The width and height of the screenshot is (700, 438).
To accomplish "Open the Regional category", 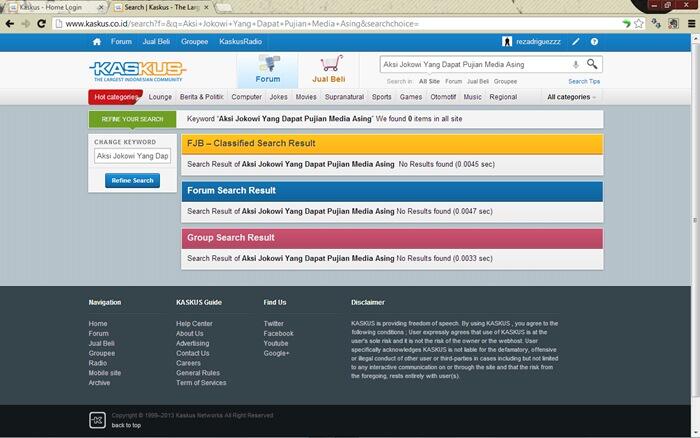I will pos(503,97).
